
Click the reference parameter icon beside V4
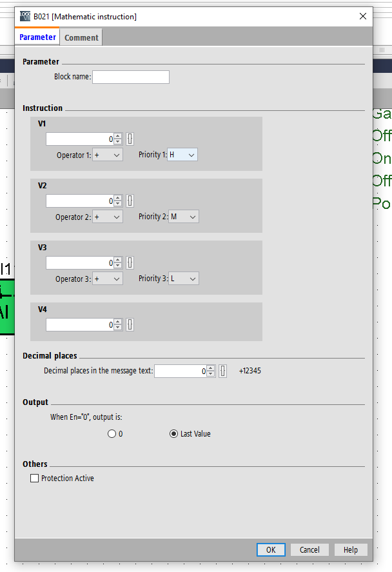click(130, 324)
